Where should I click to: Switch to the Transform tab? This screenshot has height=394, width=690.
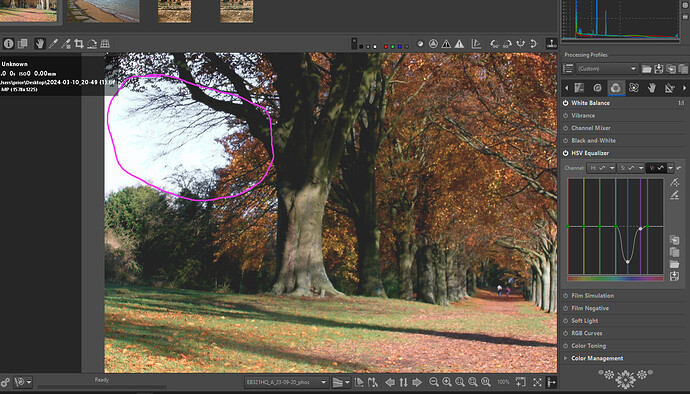670,88
